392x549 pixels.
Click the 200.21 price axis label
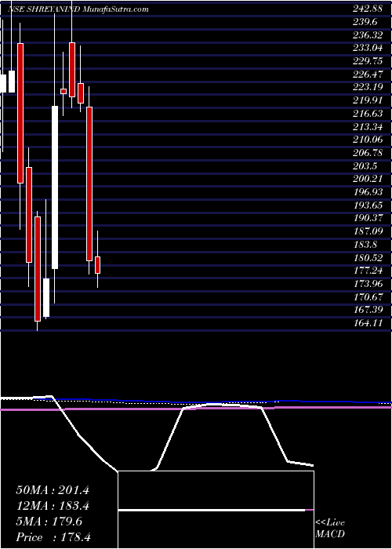pyautogui.click(x=368, y=179)
